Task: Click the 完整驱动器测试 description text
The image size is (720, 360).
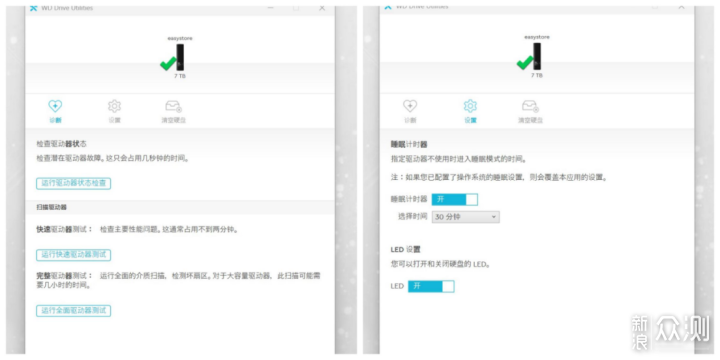Action: (178, 281)
